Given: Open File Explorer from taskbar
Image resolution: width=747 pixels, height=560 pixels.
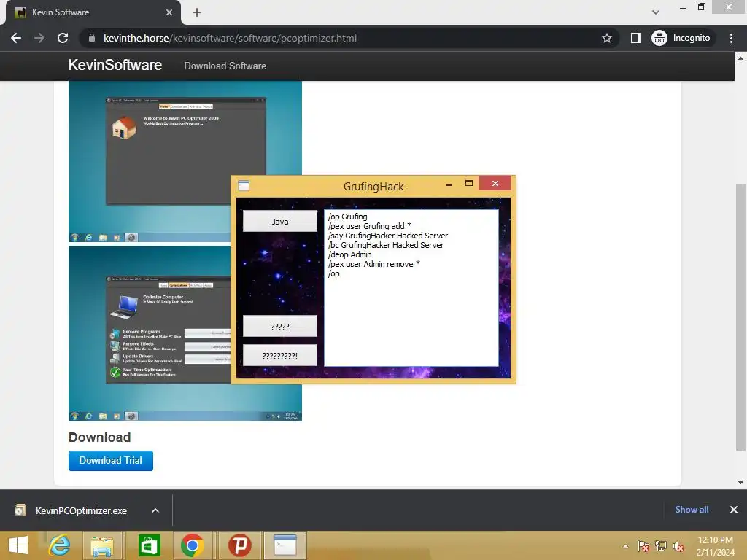Looking at the screenshot, I should [x=102, y=545].
